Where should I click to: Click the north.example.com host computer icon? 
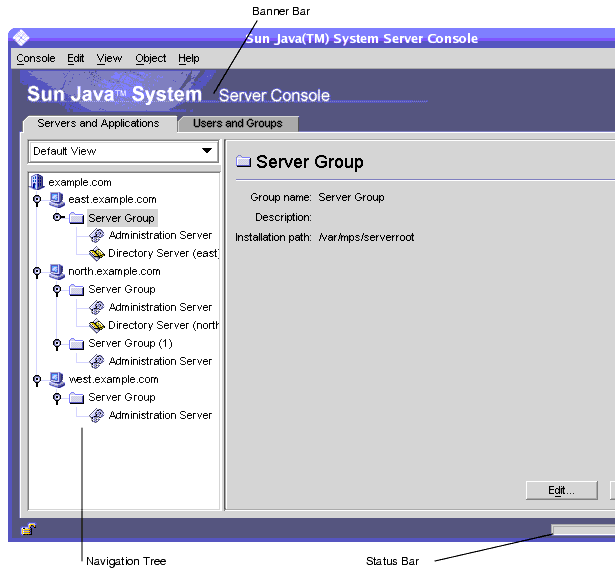pyautogui.click(x=57, y=271)
